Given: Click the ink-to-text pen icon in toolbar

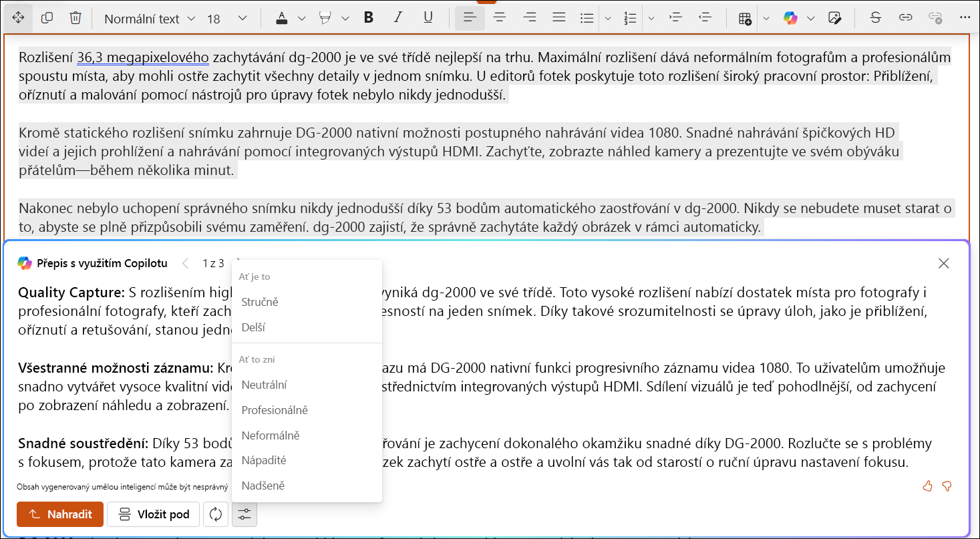Looking at the screenshot, I should (834, 18).
